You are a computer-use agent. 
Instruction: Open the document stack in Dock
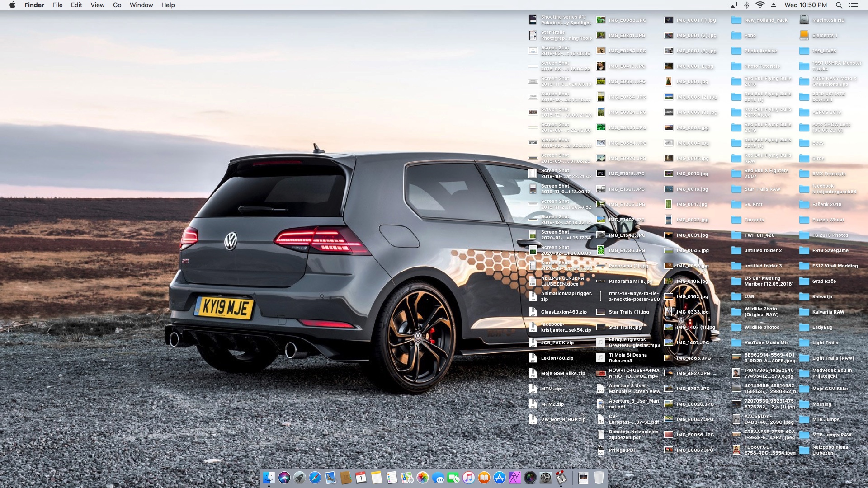pos(583,478)
